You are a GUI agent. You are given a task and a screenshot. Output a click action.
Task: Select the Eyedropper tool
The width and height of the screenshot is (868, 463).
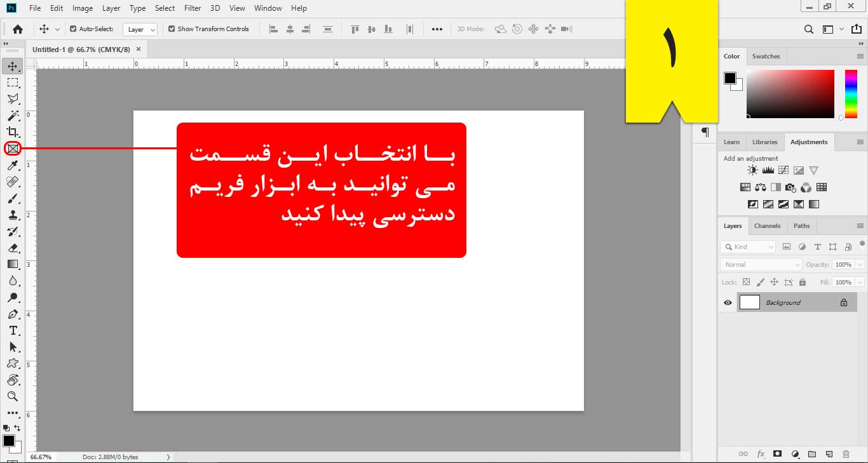[13, 165]
